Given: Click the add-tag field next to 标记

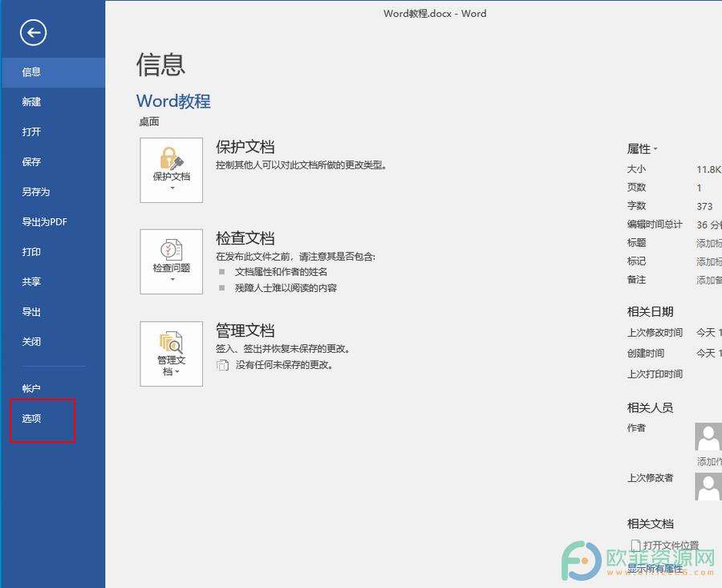Looking at the screenshot, I should click(x=708, y=262).
